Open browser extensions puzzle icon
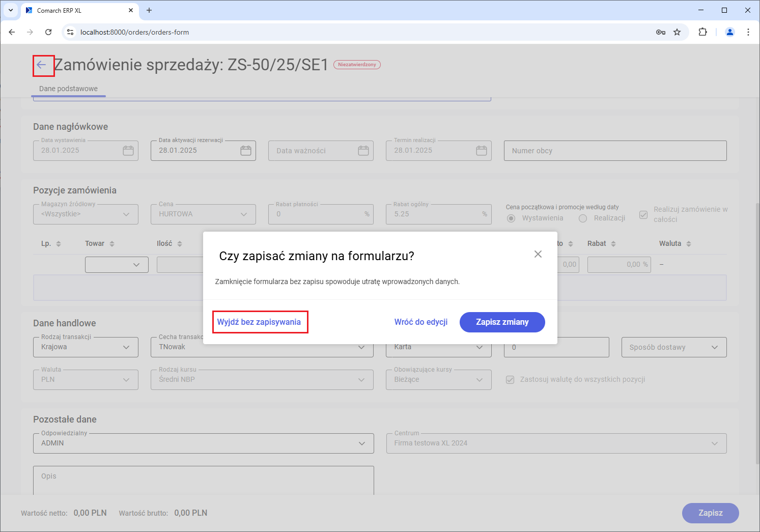Image resolution: width=760 pixels, height=532 pixels. [702, 32]
